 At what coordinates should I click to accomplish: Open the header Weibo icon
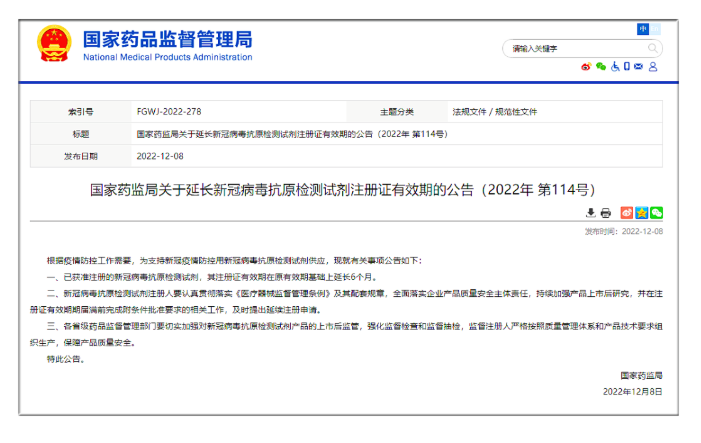pos(587,67)
